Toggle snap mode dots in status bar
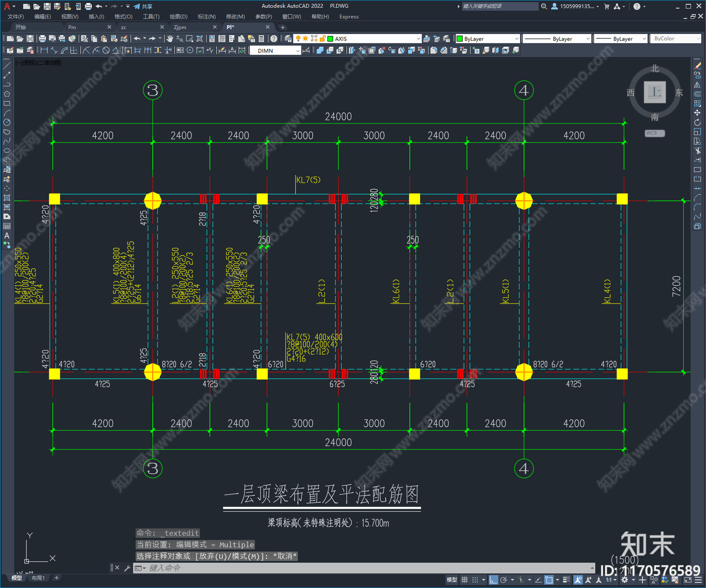The width and height of the screenshot is (706, 588). tap(475, 580)
